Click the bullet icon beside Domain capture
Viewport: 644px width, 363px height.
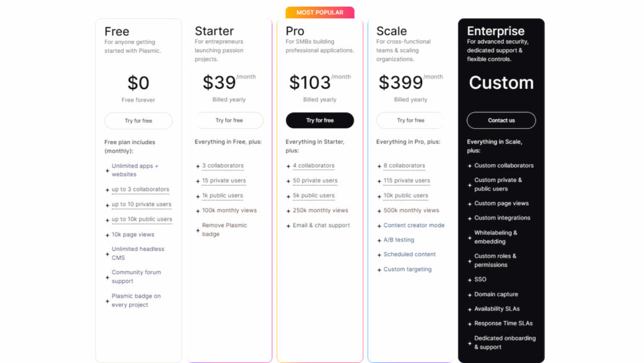click(469, 294)
